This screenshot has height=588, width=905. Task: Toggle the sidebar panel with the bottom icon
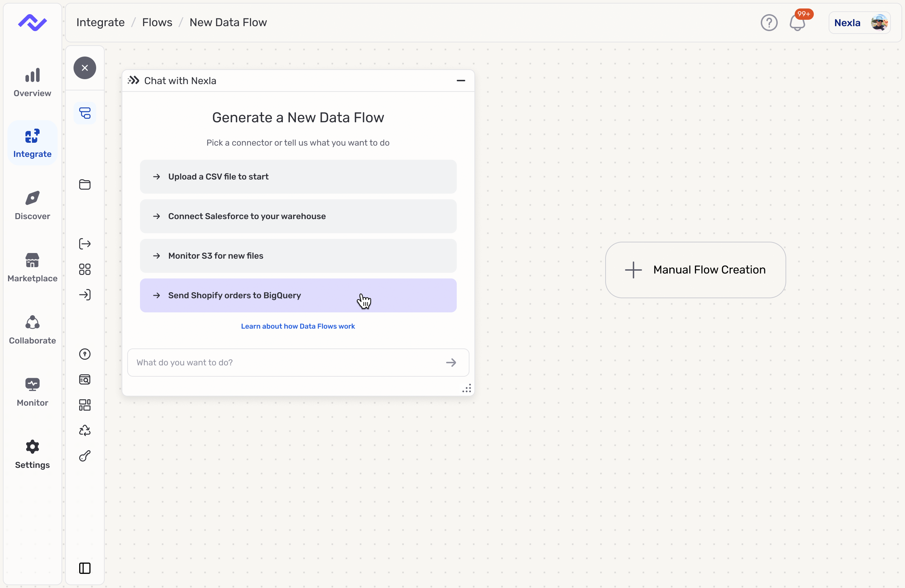84,568
